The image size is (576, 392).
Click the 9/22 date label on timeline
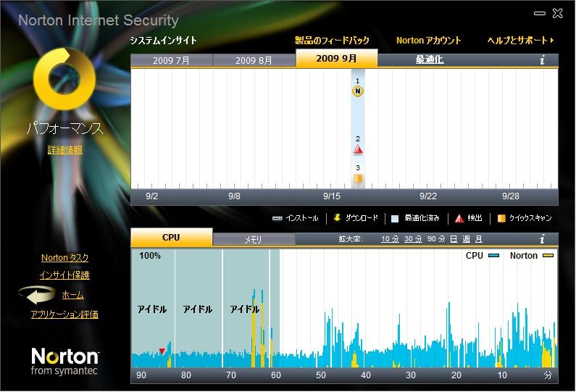coord(428,196)
